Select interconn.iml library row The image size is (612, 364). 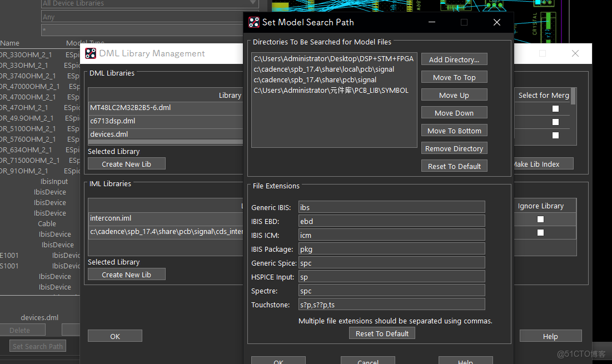[x=166, y=218]
